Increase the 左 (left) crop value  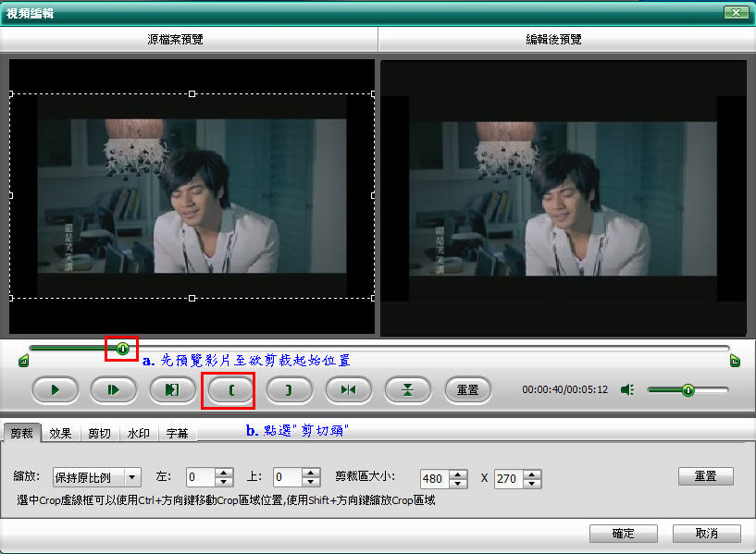[223, 474]
